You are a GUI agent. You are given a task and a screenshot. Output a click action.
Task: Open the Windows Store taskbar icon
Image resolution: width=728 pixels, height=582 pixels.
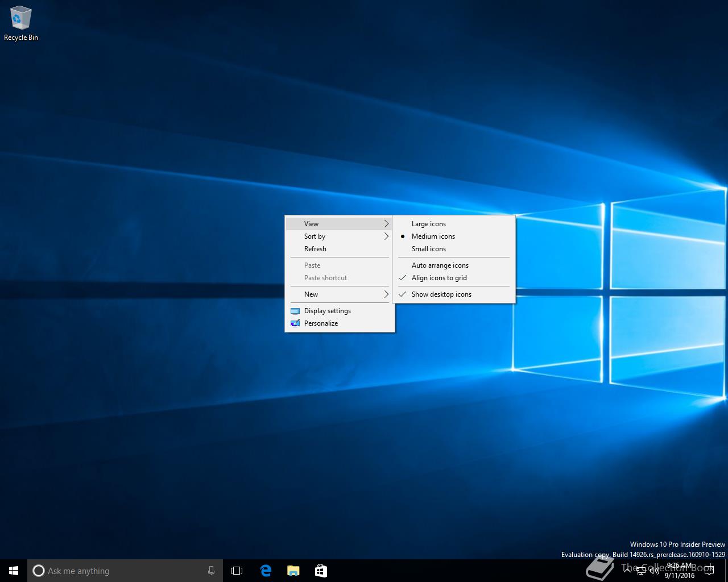pos(321,571)
